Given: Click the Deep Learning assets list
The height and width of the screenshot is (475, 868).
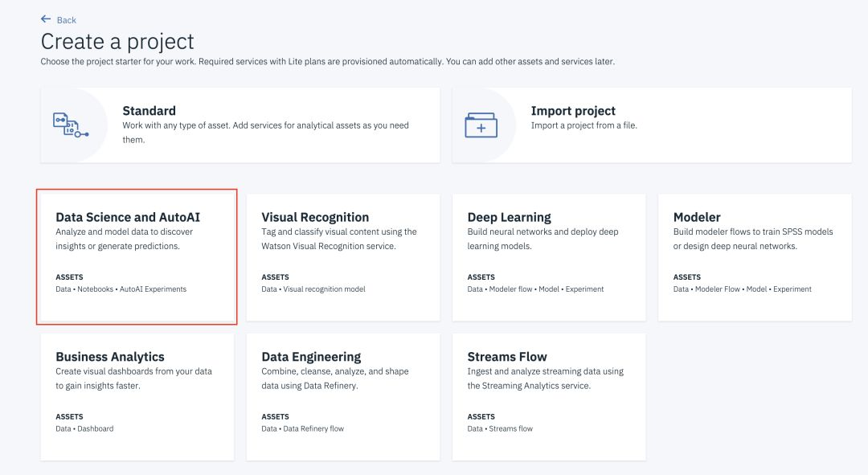Looking at the screenshot, I should click(535, 289).
